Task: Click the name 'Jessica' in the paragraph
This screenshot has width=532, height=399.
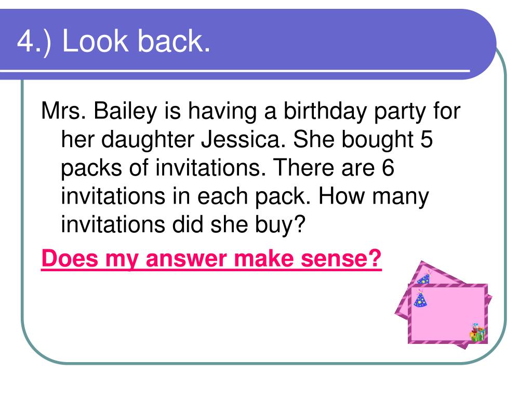Action: click(243, 139)
